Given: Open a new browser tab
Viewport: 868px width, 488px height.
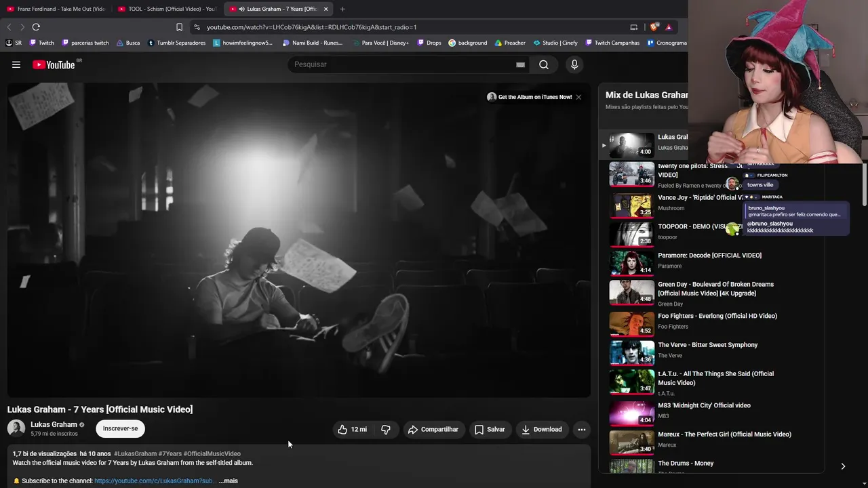Looking at the screenshot, I should [x=342, y=9].
